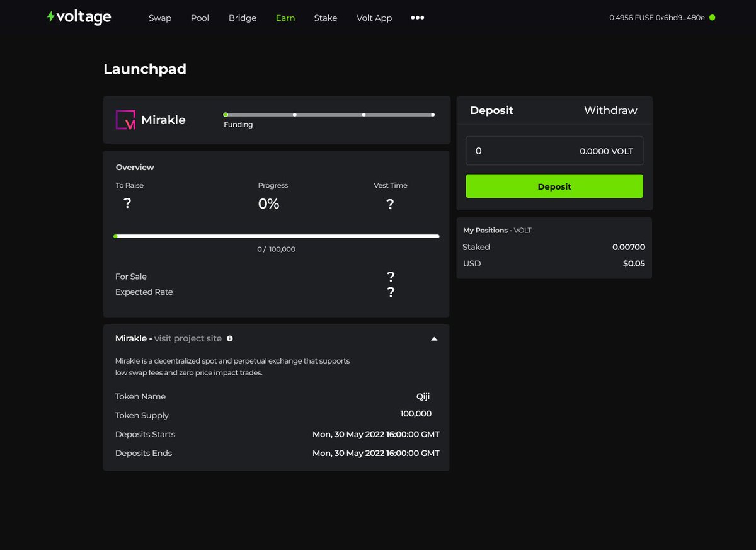Open the Swap page
Viewport: 756px width, 550px height.
coord(160,18)
